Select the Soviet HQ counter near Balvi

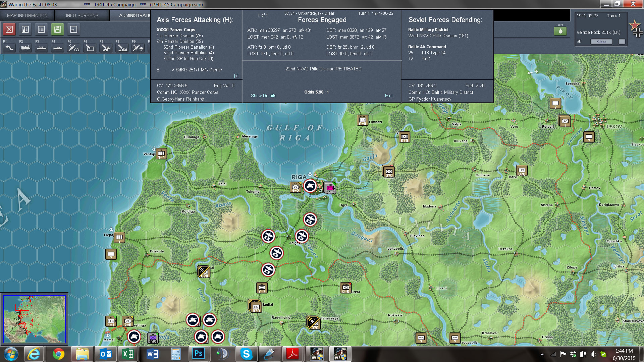[x=522, y=171]
